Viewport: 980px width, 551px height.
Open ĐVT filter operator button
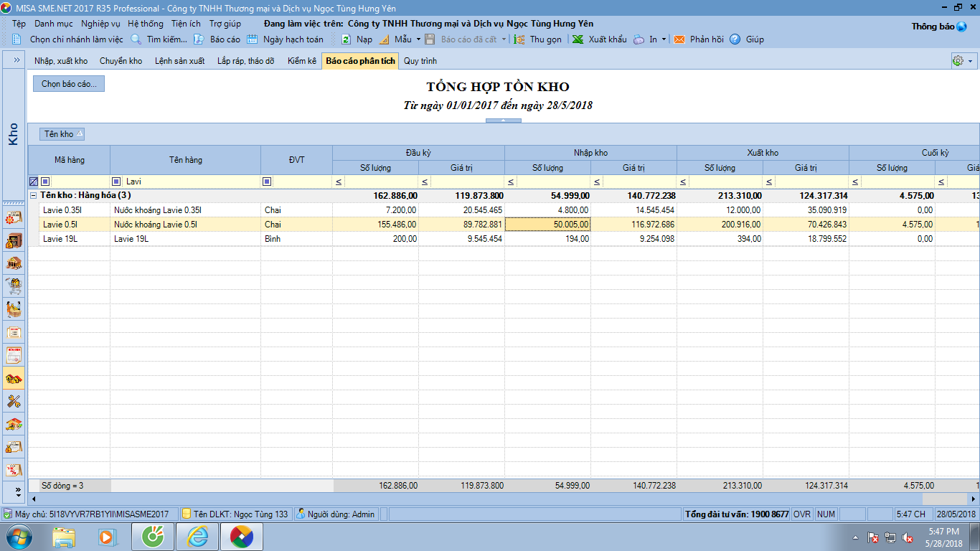(x=268, y=182)
